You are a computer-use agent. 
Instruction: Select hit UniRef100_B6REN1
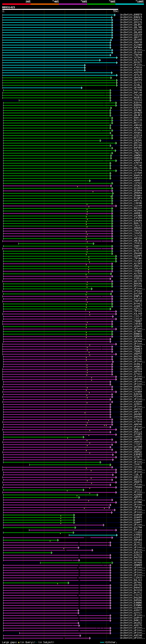(x=131, y=105)
